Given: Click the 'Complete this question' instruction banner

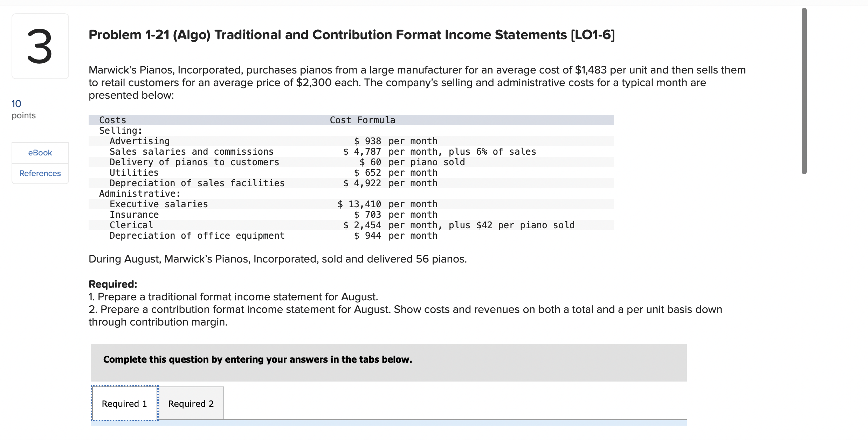Looking at the screenshot, I should [x=388, y=362].
